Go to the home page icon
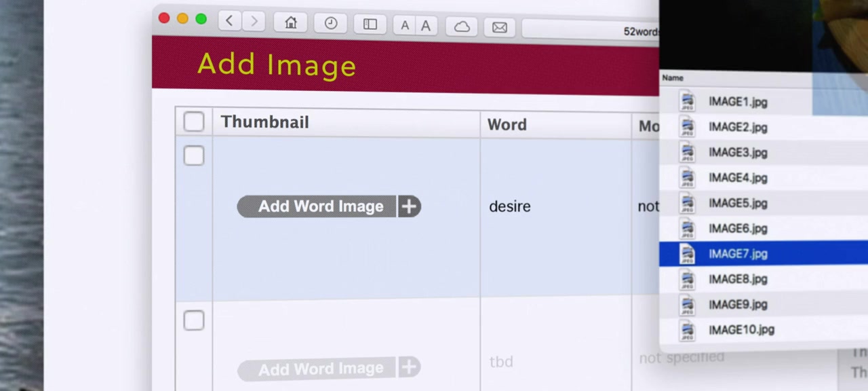 (x=291, y=23)
